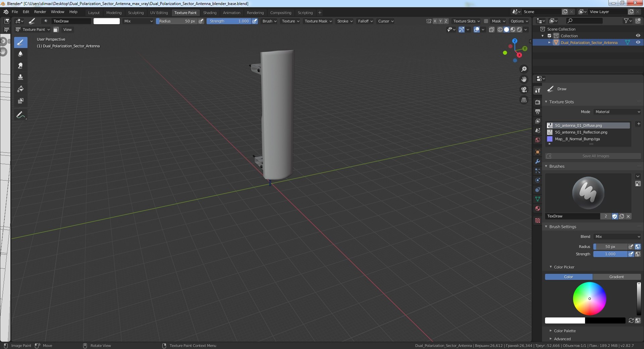The width and height of the screenshot is (644, 349).
Task: Open the Texture Slots Mode Material dropdown
Action: coord(617,112)
